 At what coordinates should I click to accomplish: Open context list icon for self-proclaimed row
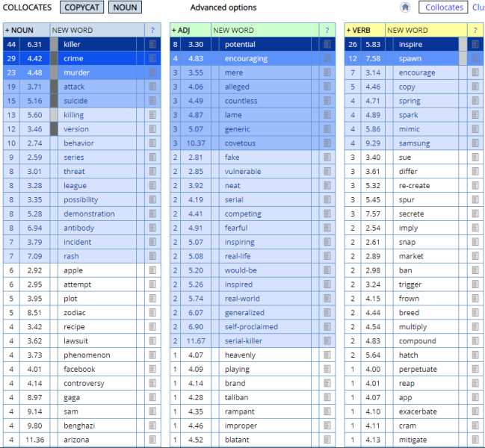coord(327,326)
